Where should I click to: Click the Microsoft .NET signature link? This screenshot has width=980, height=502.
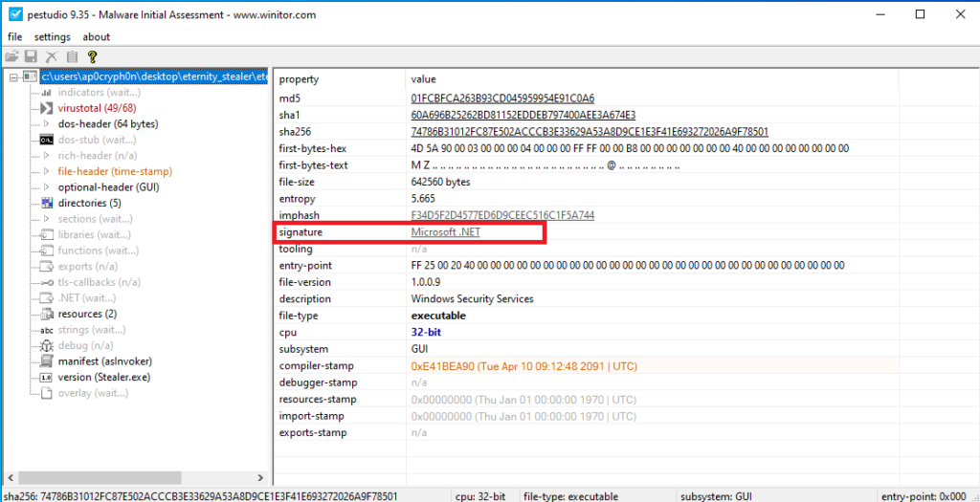coord(446,231)
